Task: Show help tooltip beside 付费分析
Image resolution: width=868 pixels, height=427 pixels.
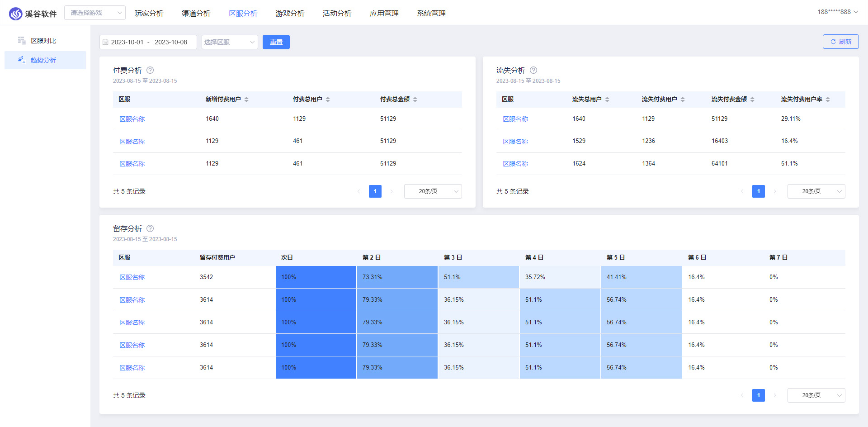Action: pos(150,70)
